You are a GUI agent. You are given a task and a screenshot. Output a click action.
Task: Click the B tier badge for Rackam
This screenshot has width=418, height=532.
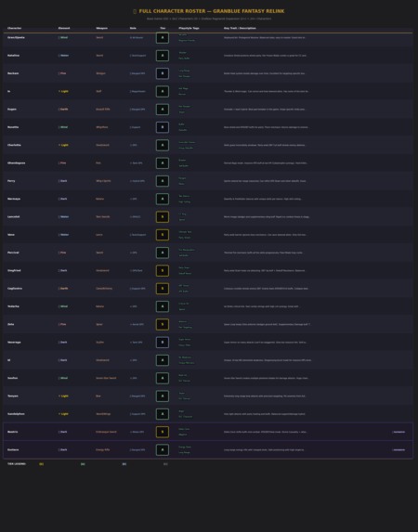[x=163, y=73]
